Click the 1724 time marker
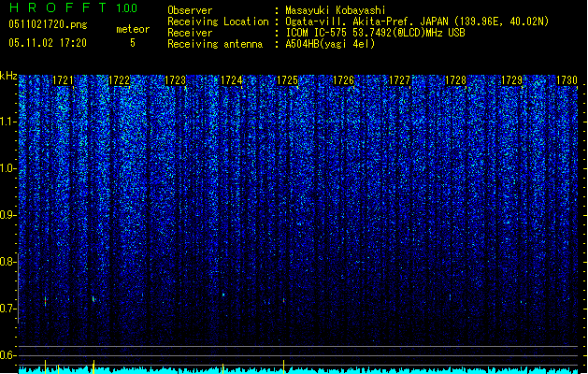 pos(232,80)
